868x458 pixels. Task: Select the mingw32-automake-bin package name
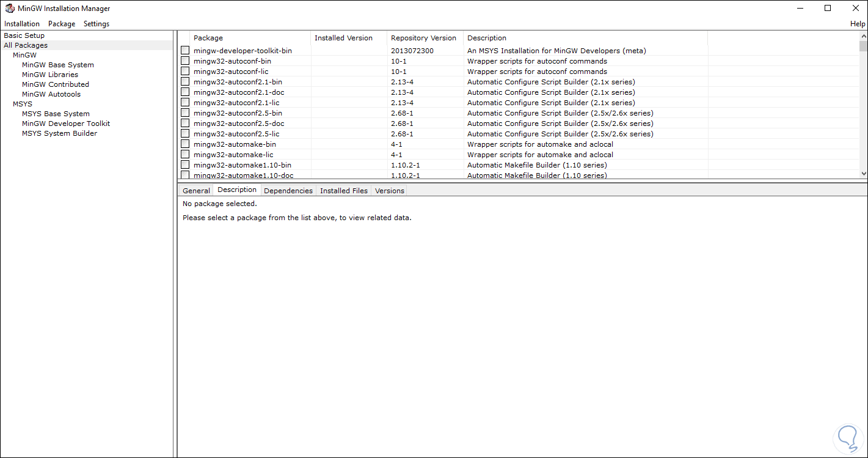click(x=235, y=144)
